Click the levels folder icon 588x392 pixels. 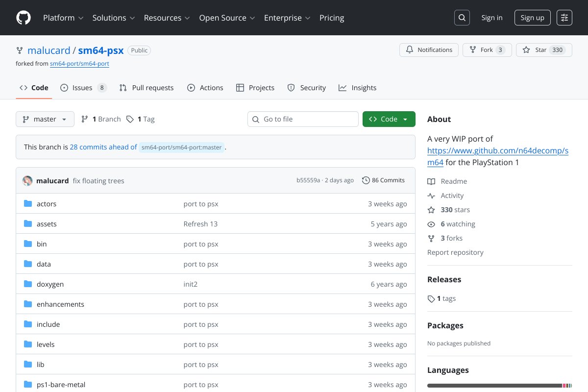(x=28, y=344)
